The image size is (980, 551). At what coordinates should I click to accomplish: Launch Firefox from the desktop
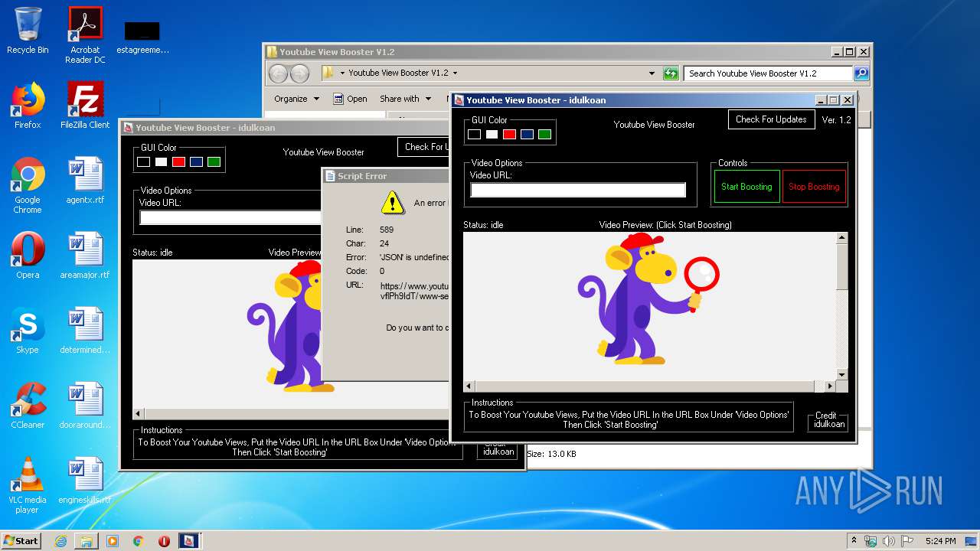click(28, 106)
